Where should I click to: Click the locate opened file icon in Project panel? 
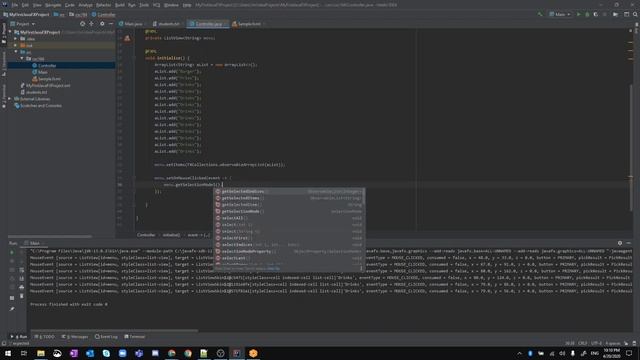click(x=82, y=24)
